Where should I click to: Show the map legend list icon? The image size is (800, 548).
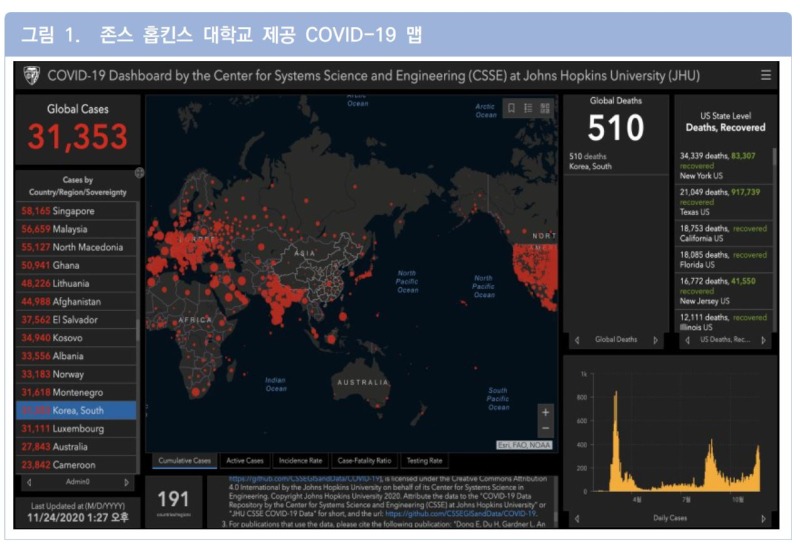[528, 108]
